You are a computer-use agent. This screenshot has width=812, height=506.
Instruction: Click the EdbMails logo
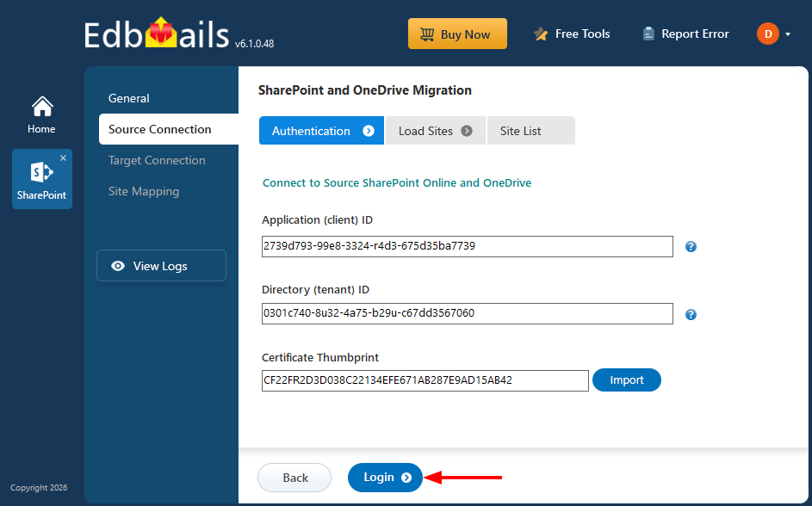tap(155, 31)
